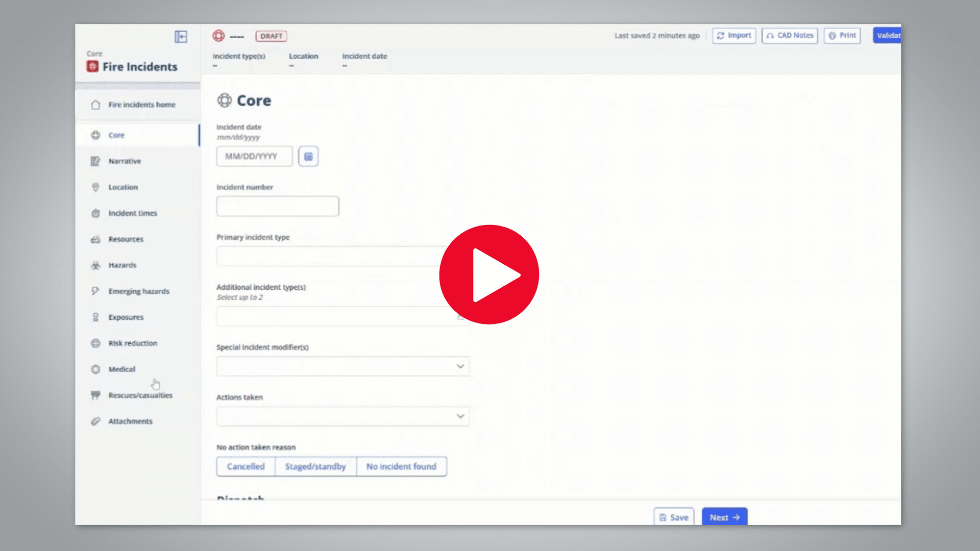
Task: Select the Cancelled reason option
Action: click(x=246, y=466)
